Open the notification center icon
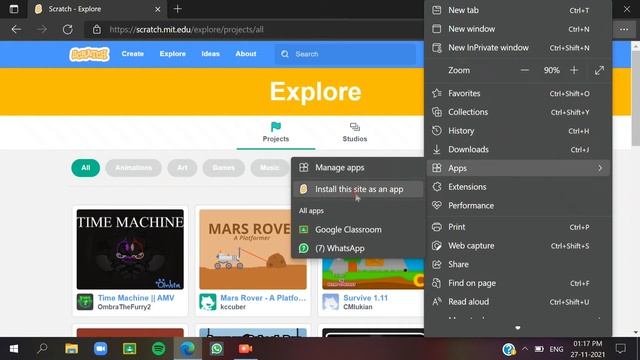Screen dimensions: 640x360 tap(621, 349)
